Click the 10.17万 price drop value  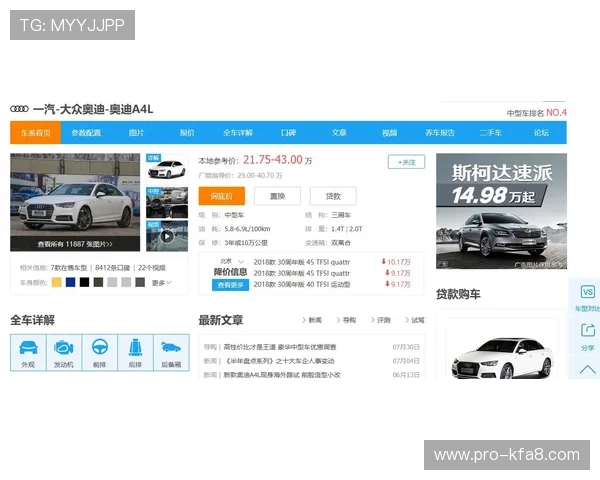click(396, 262)
